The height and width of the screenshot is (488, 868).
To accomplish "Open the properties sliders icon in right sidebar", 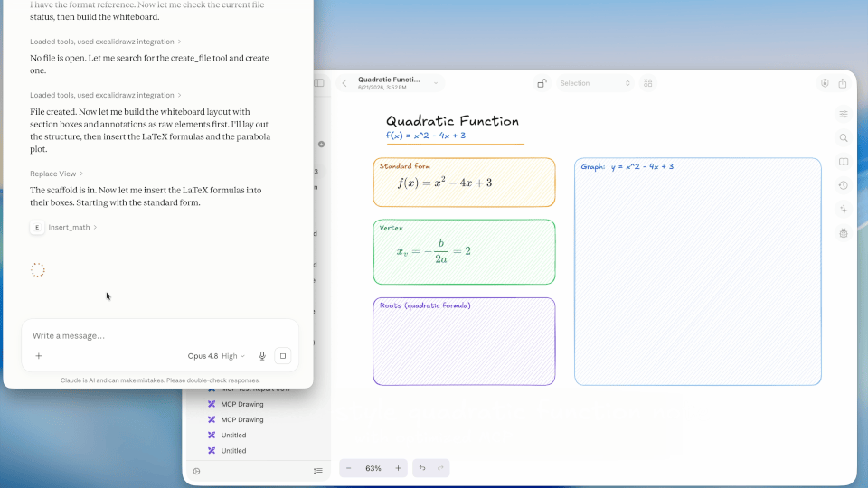I will [x=843, y=114].
